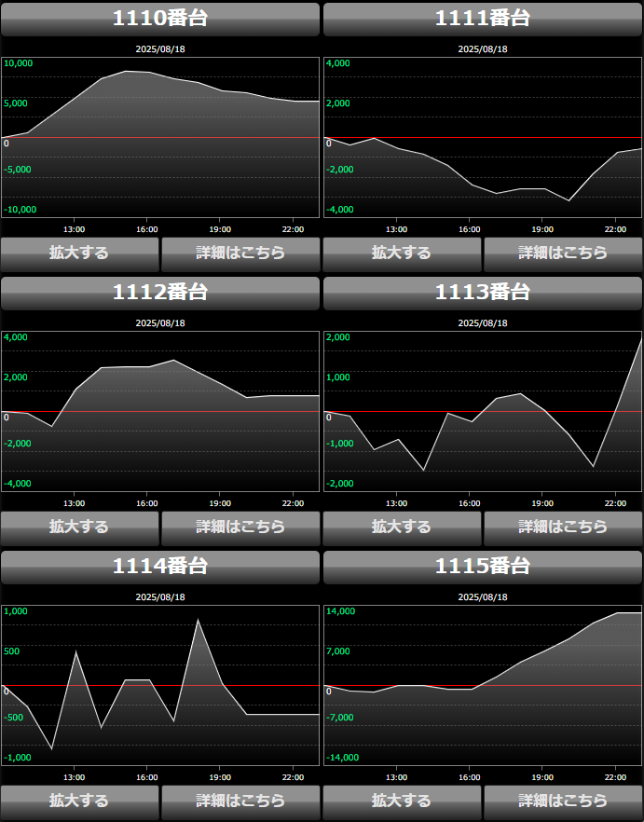Click the 2025/08/18 date above 1112 graph
The image size is (644, 822).
(160, 323)
